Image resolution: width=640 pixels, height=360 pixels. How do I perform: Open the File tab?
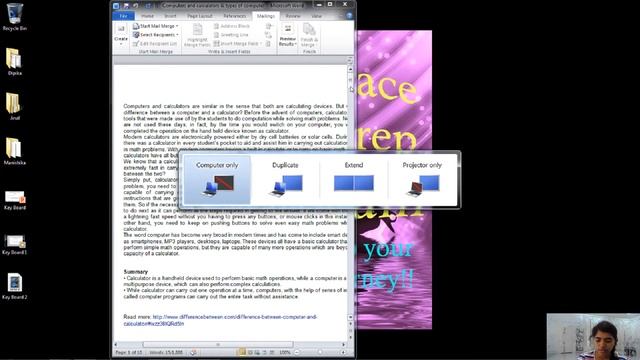point(124,16)
